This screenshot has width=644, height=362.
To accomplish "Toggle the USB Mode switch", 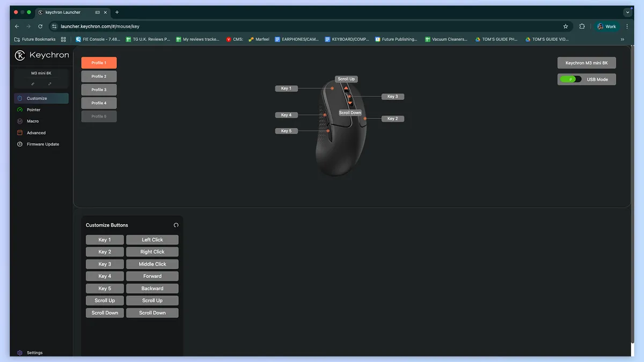I will [570, 79].
